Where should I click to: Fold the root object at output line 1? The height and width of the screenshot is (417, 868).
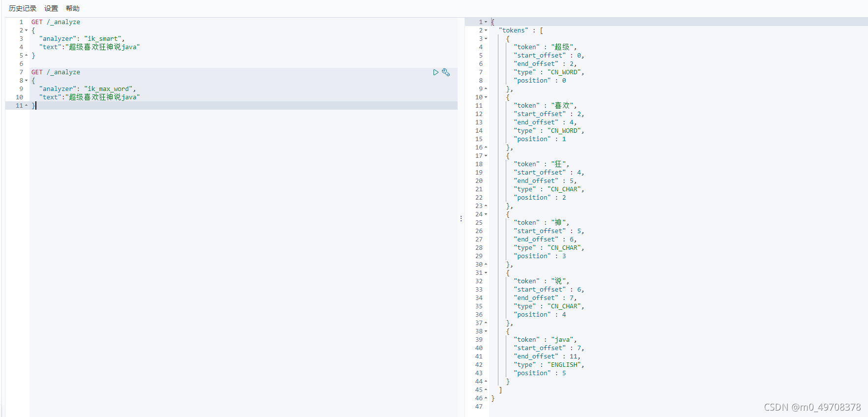486,22
